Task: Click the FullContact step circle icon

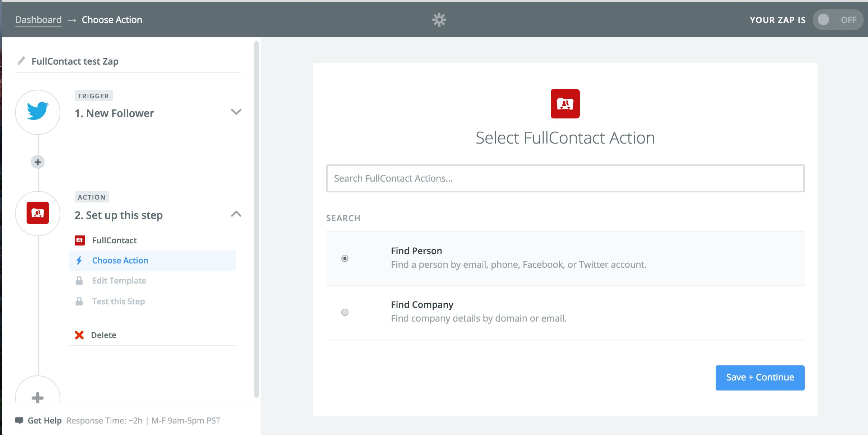Action: (38, 213)
